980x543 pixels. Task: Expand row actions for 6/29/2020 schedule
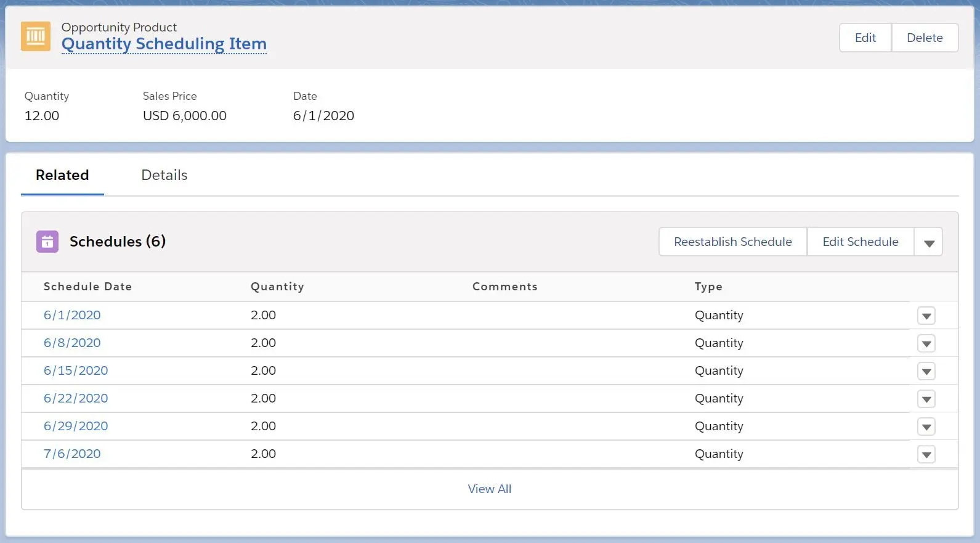tap(926, 427)
